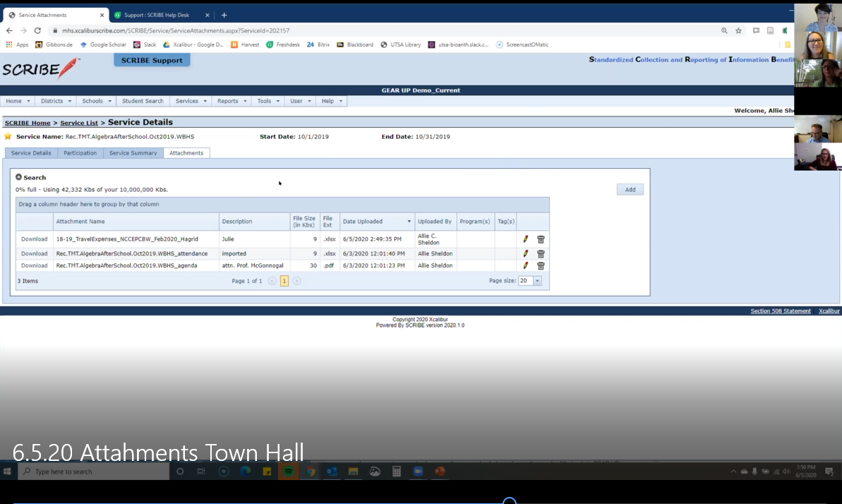Sort by Attachment Name column header
Viewport: 842px width, 504px height.
pyautogui.click(x=80, y=222)
